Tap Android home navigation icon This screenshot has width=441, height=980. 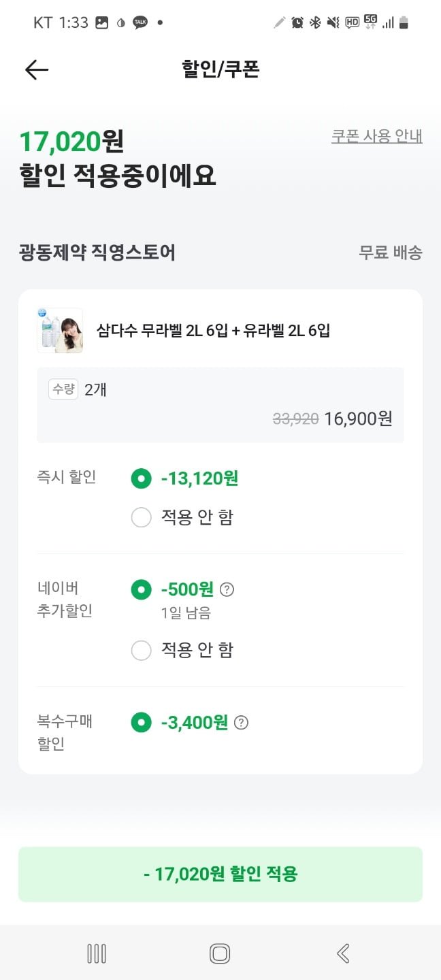click(x=220, y=953)
